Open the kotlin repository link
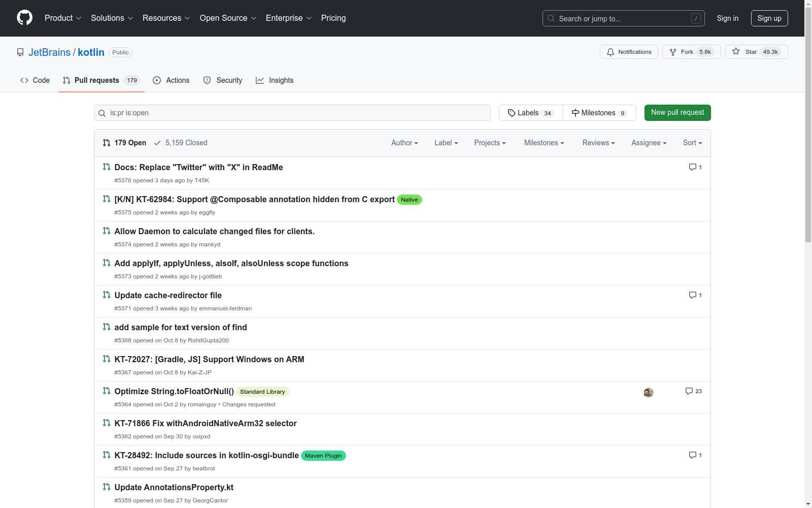This screenshot has height=508, width=812. (91, 52)
